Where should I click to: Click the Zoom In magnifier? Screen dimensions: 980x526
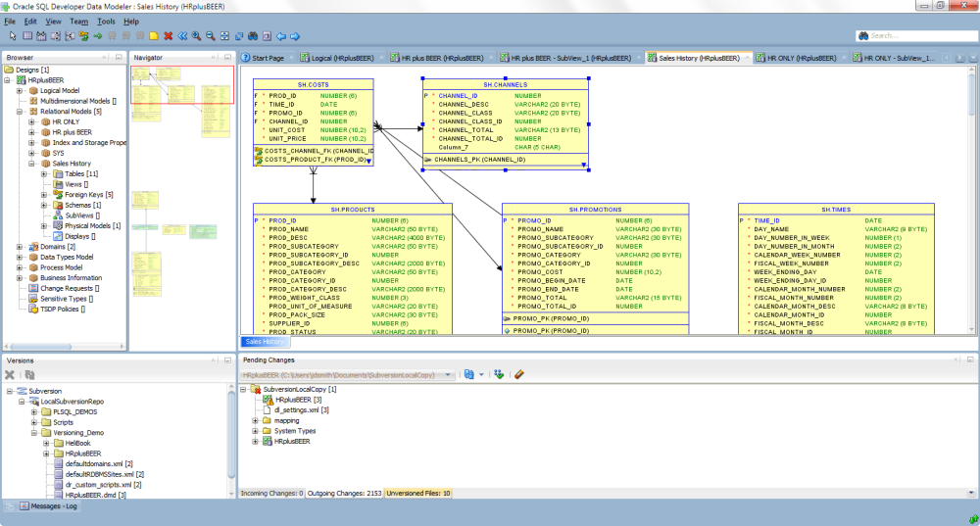click(x=196, y=36)
